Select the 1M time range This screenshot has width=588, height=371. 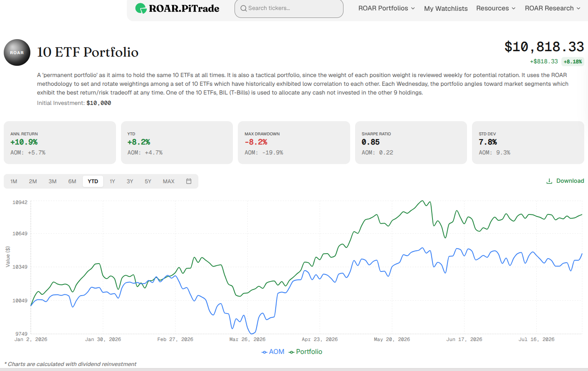[x=14, y=182]
